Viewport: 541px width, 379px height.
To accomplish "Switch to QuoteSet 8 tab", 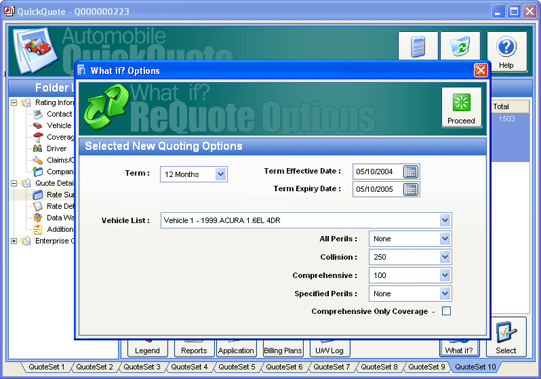I will (x=379, y=367).
